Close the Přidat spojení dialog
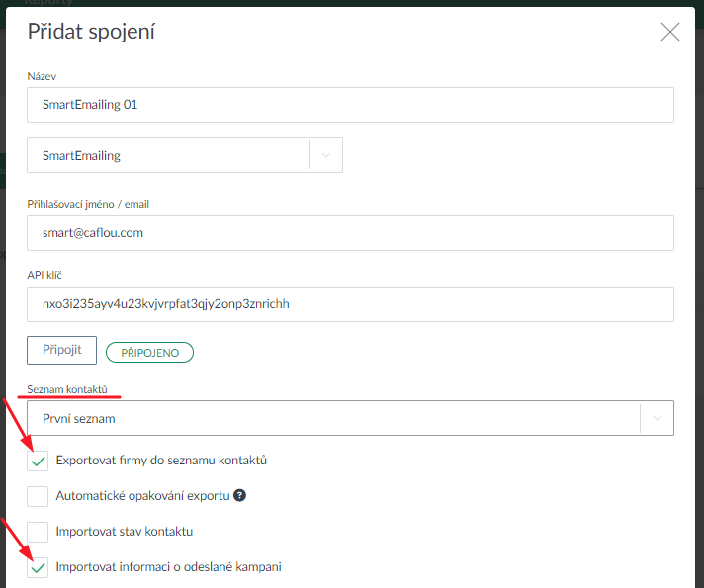 point(670,32)
